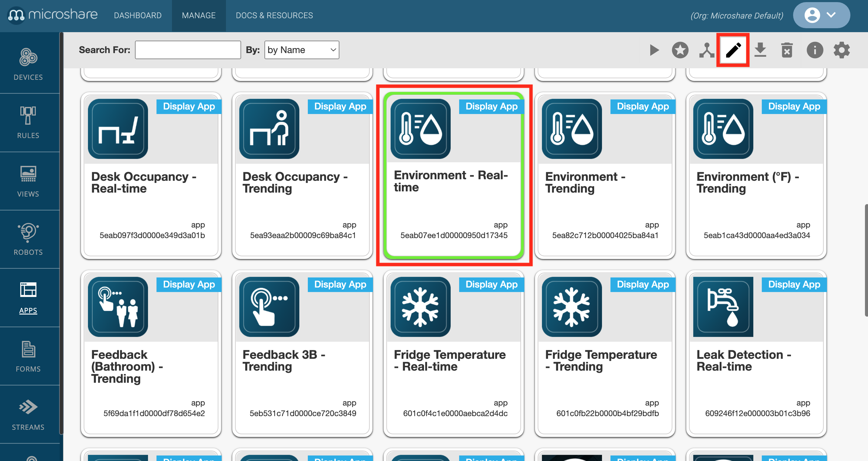Open the Views sidebar section

coord(28,181)
